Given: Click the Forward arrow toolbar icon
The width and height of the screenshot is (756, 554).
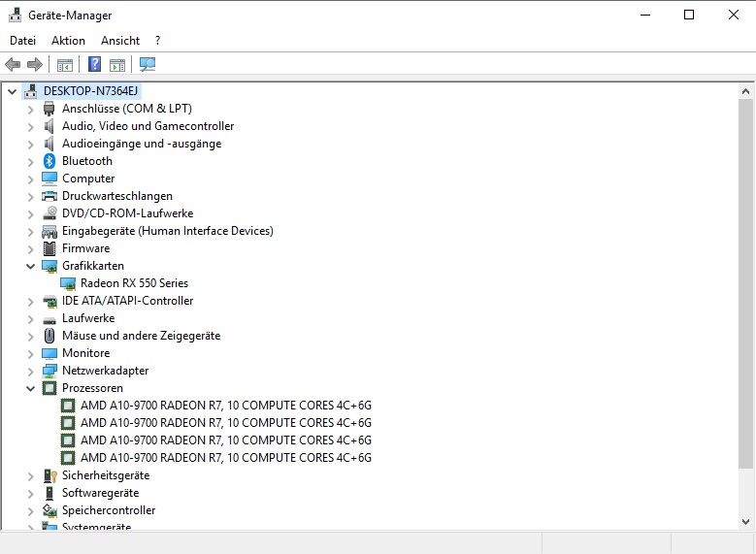Looking at the screenshot, I should tap(35, 64).
